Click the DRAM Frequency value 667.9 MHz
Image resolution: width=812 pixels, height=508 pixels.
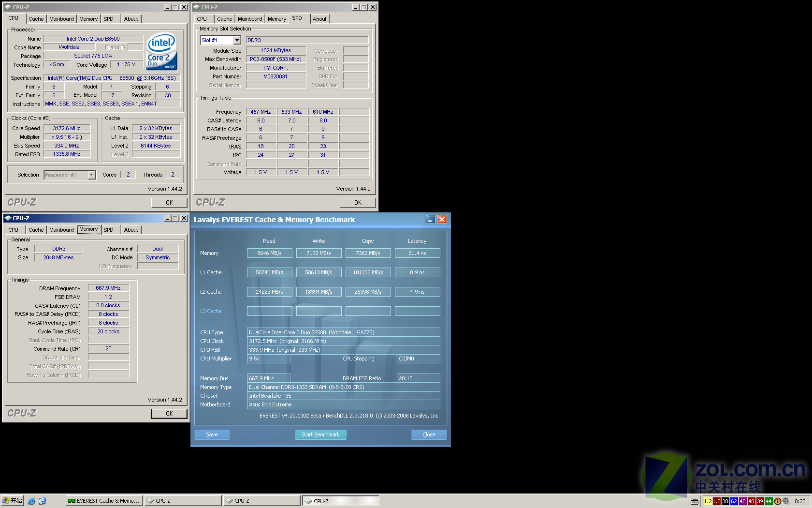[108, 288]
